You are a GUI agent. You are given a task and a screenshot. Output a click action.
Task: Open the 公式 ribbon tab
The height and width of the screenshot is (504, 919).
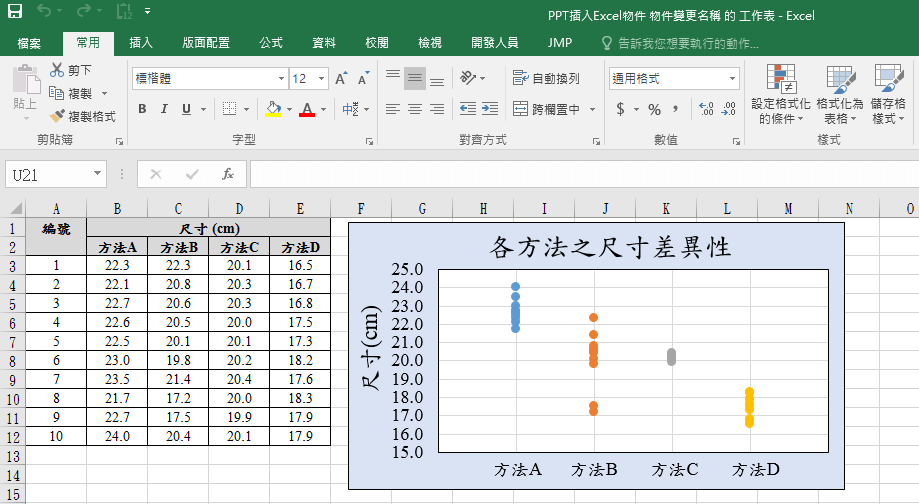(271, 43)
